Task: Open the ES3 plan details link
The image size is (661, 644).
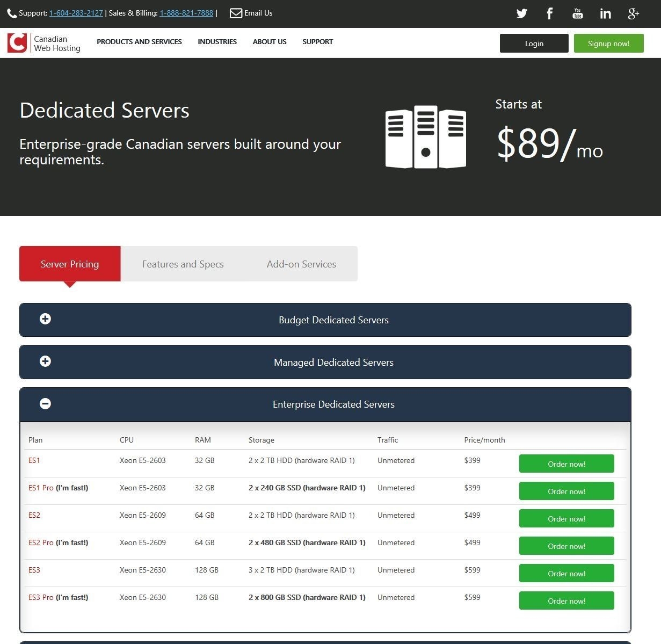Action: click(x=34, y=570)
